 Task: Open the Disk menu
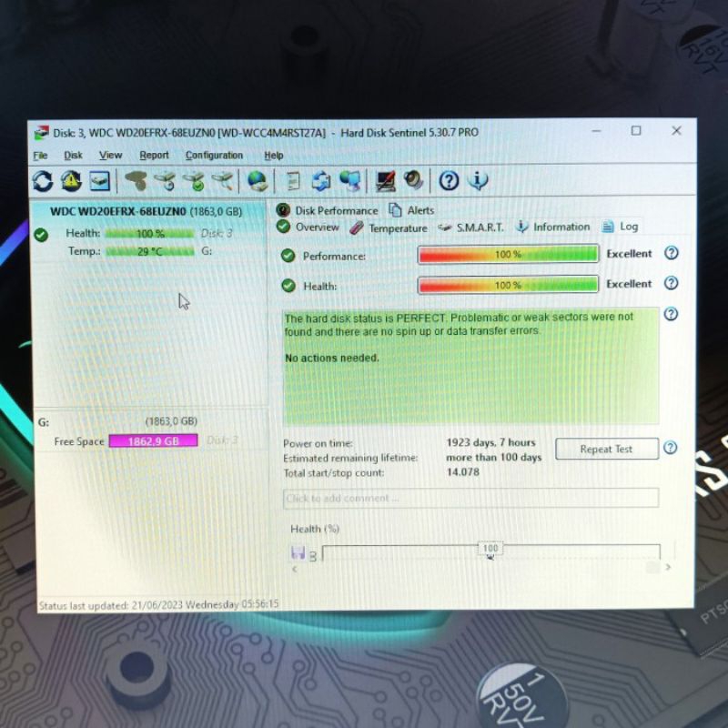point(74,156)
